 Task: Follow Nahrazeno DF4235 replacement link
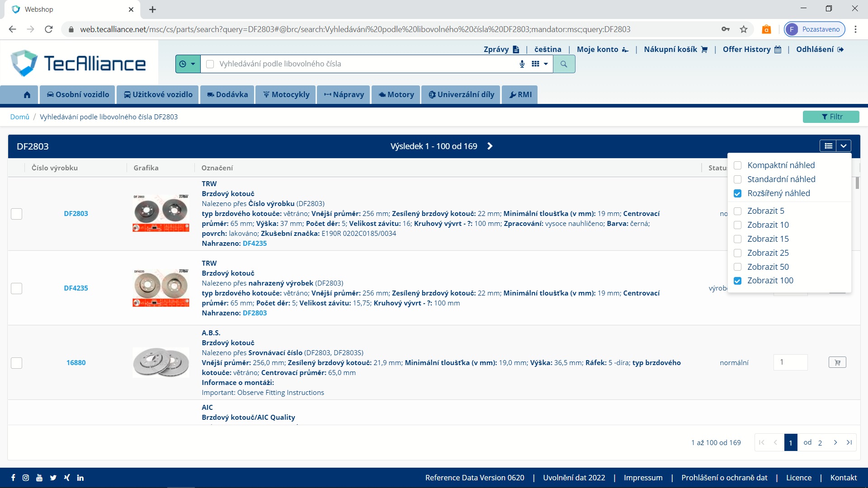click(255, 244)
